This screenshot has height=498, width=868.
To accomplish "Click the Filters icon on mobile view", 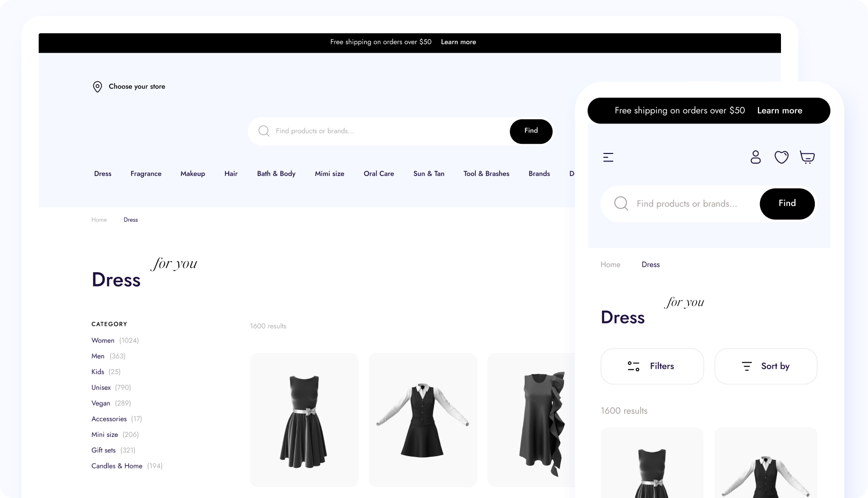I will [x=633, y=366].
